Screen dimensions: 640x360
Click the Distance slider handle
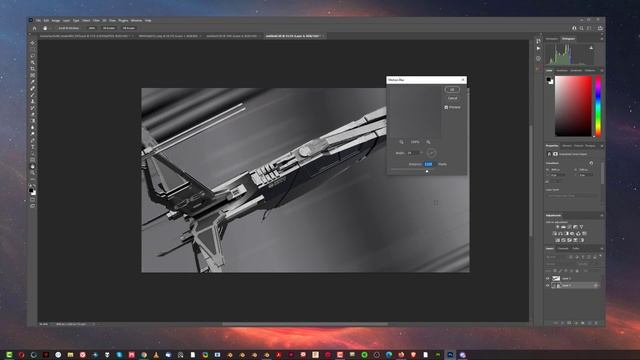[427, 171]
